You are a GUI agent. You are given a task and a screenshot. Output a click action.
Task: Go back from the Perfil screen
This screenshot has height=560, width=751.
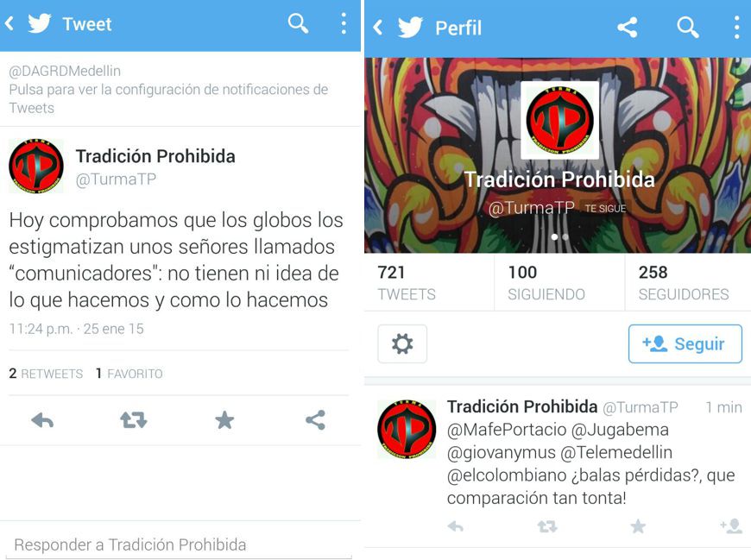pyautogui.click(x=378, y=28)
